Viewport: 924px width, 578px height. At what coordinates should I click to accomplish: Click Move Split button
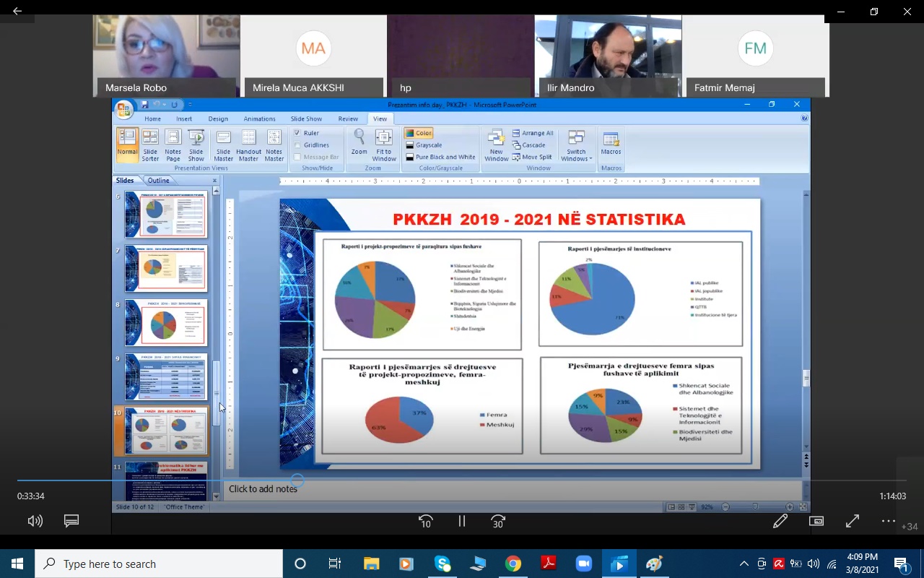[532, 157]
